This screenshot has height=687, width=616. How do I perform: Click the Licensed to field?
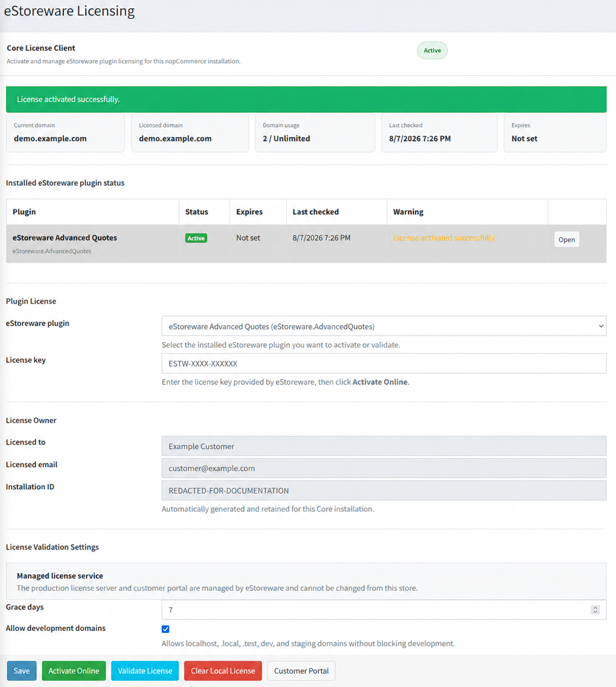[384, 446]
